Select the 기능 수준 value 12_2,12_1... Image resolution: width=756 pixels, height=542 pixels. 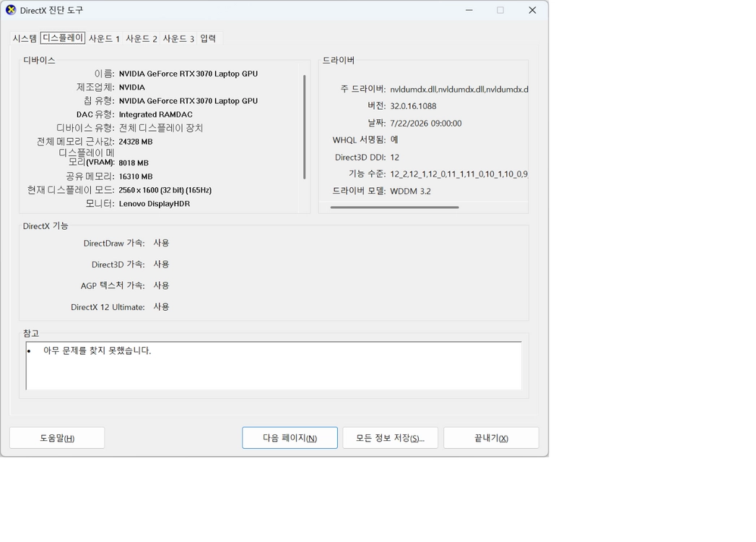pyautogui.click(x=459, y=174)
